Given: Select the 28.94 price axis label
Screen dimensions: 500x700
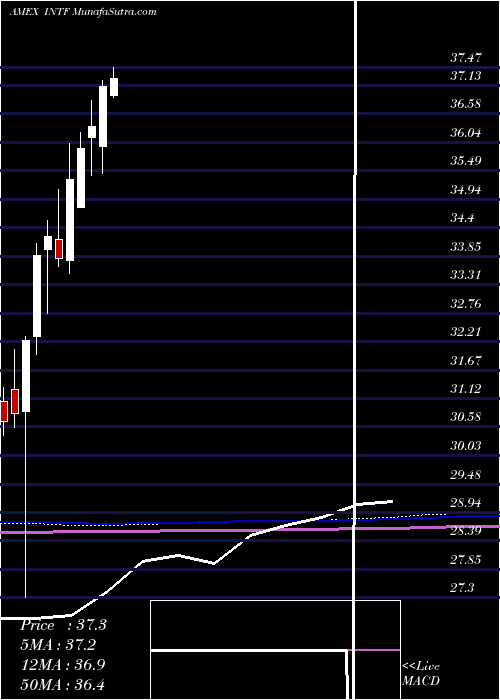Looking at the screenshot, I should (x=466, y=503).
